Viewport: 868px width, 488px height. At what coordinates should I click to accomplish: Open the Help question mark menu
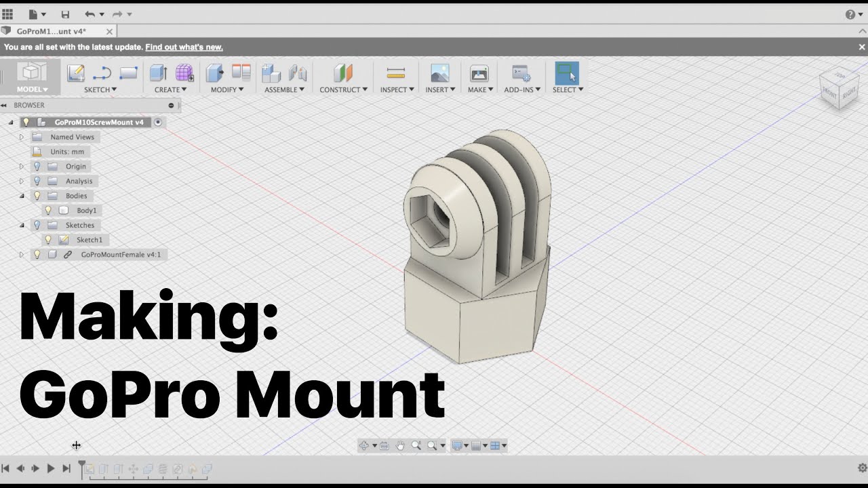click(850, 14)
